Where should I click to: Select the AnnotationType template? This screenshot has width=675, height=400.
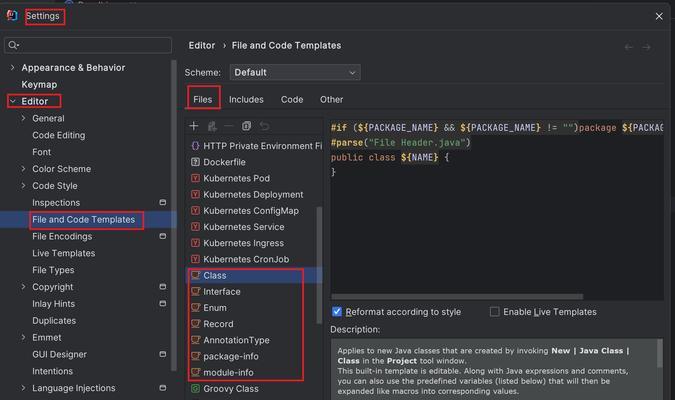(236, 340)
